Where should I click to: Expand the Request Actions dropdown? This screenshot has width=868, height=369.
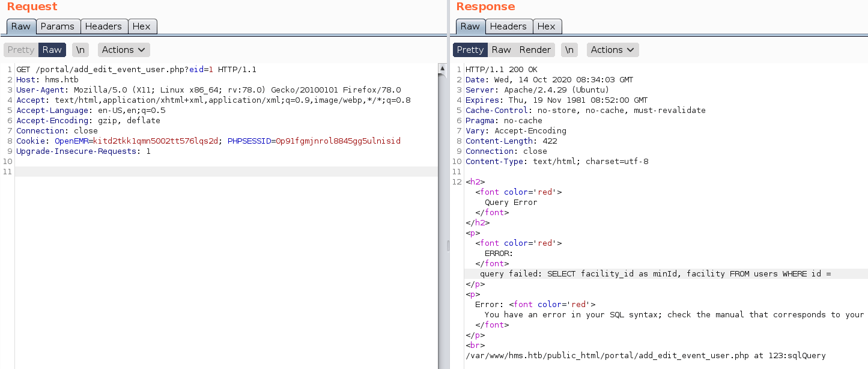pyautogui.click(x=123, y=50)
